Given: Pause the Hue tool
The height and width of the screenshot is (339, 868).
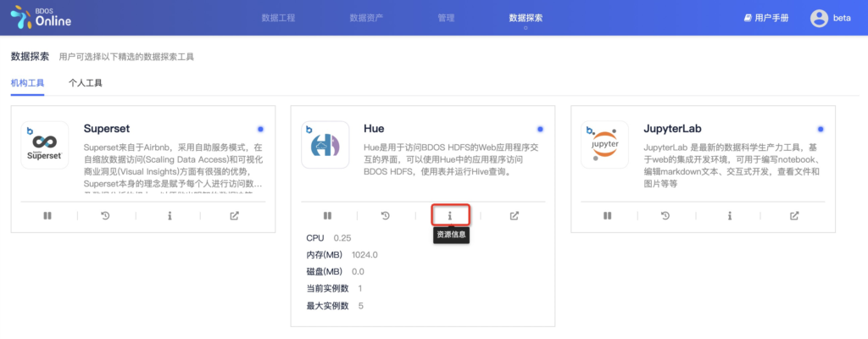Looking at the screenshot, I should click(327, 215).
